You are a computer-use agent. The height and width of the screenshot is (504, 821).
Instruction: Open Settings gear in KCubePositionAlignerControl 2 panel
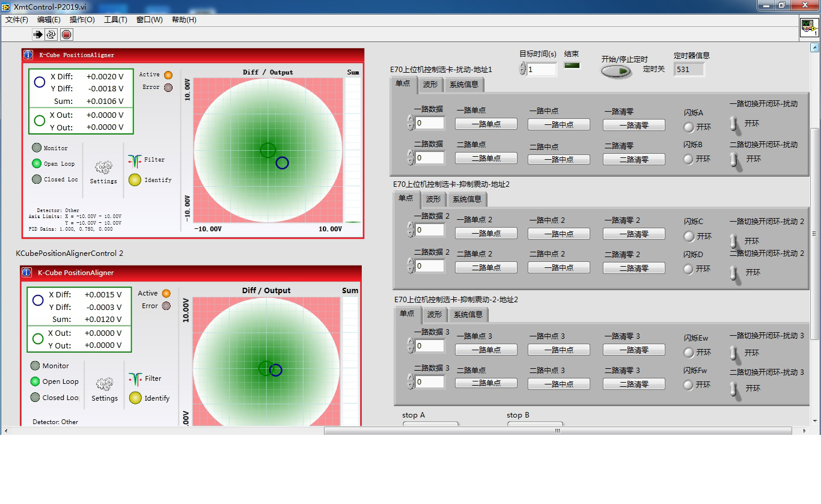[105, 384]
